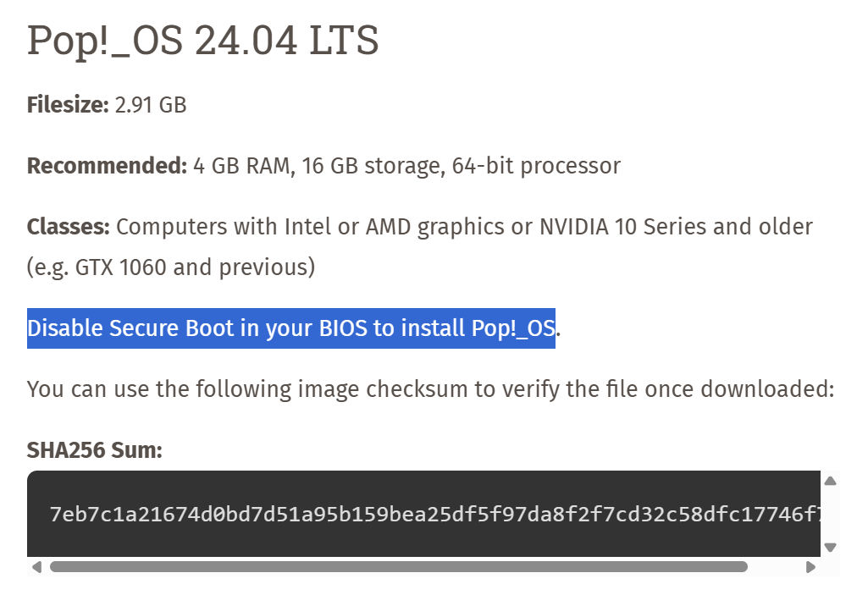Click the left arrow of horizontal scrollbar
Image resolution: width=868 pixels, height=606 pixels.
point(36,567)
